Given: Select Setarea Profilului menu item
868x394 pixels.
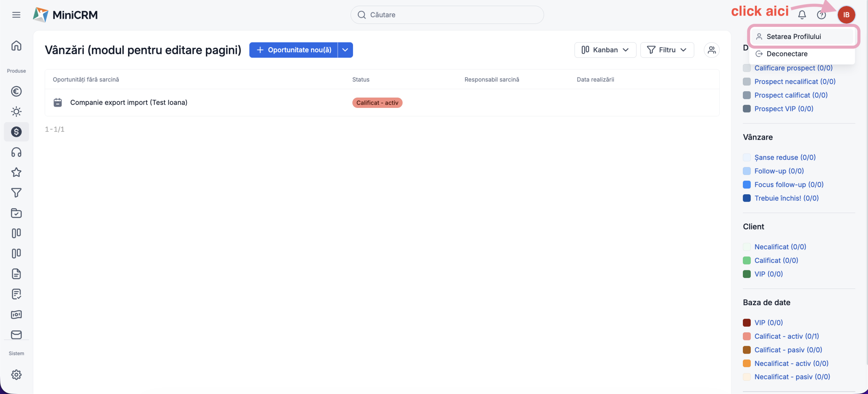Looking at the screenshot, I should pos(793,37).
